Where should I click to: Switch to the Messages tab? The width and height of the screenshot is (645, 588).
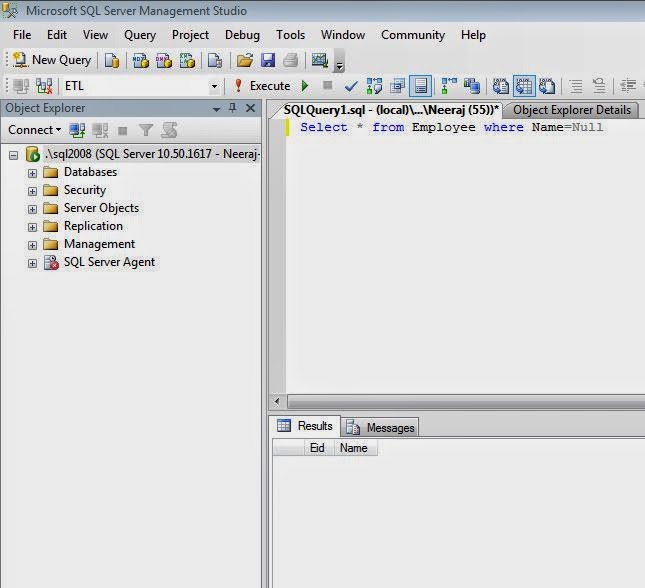[x=381, y=428]
